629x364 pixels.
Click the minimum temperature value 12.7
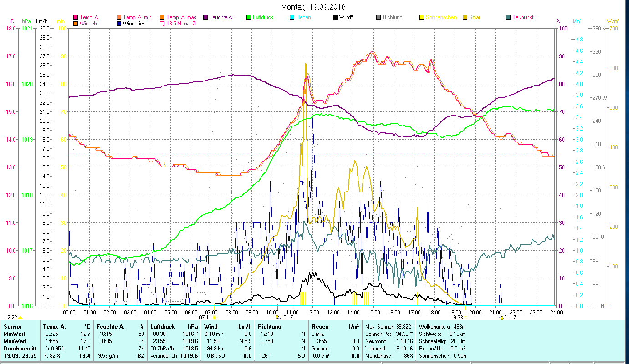point(86,334)
